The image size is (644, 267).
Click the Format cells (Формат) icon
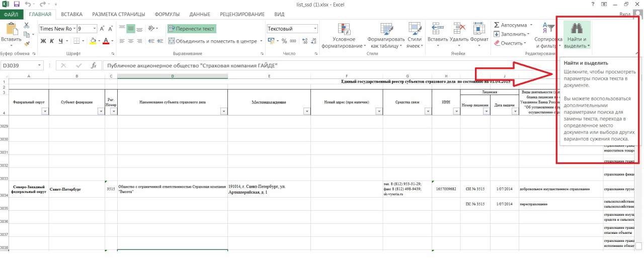(478, 28)
